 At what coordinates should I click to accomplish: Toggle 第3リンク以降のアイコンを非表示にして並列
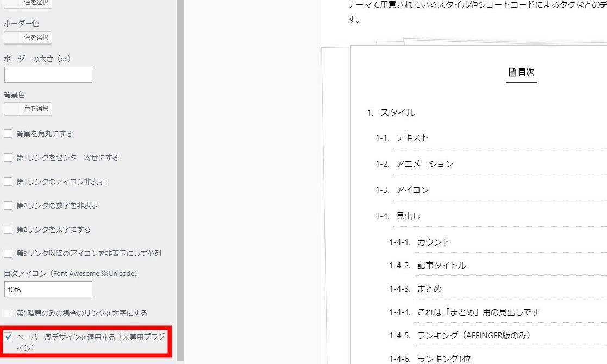click(x=8, y=253)
